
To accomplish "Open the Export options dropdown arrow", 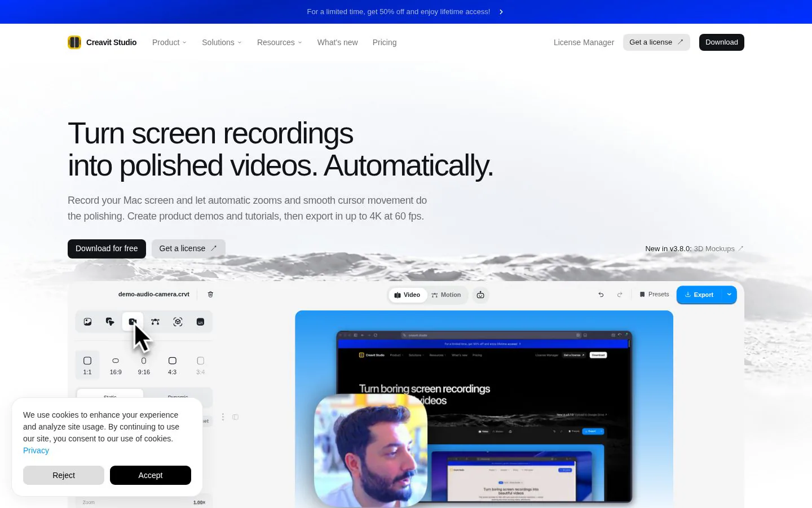I will (729, 295).
